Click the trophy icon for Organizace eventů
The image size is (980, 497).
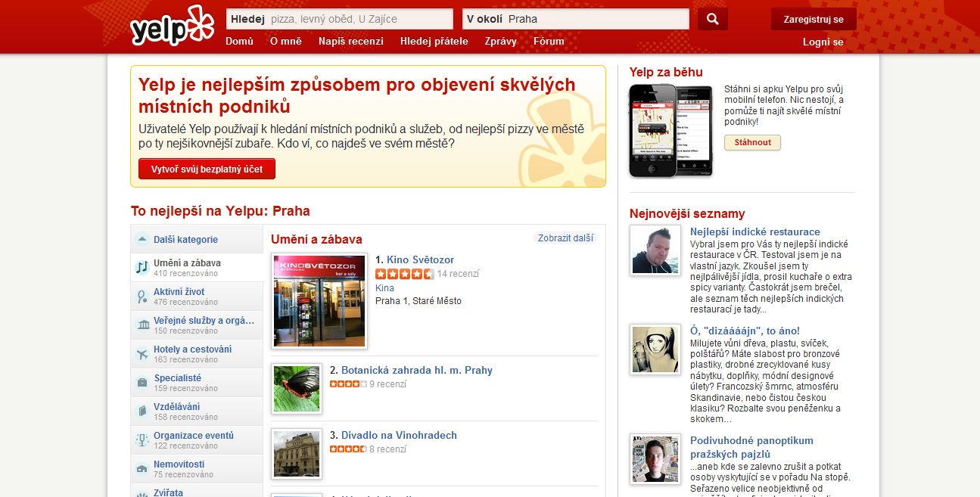coord(142,440)
